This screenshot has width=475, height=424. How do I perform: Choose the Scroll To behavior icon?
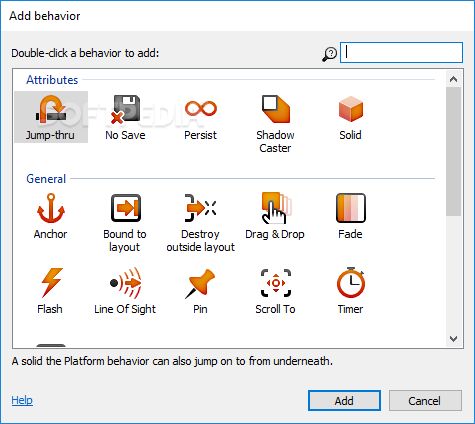click(x=276, y=283)
